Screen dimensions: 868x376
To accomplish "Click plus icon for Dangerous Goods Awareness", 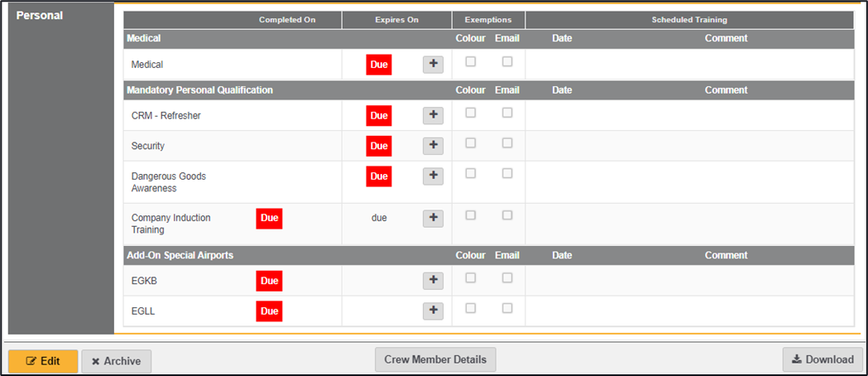I will click(433, 176).
